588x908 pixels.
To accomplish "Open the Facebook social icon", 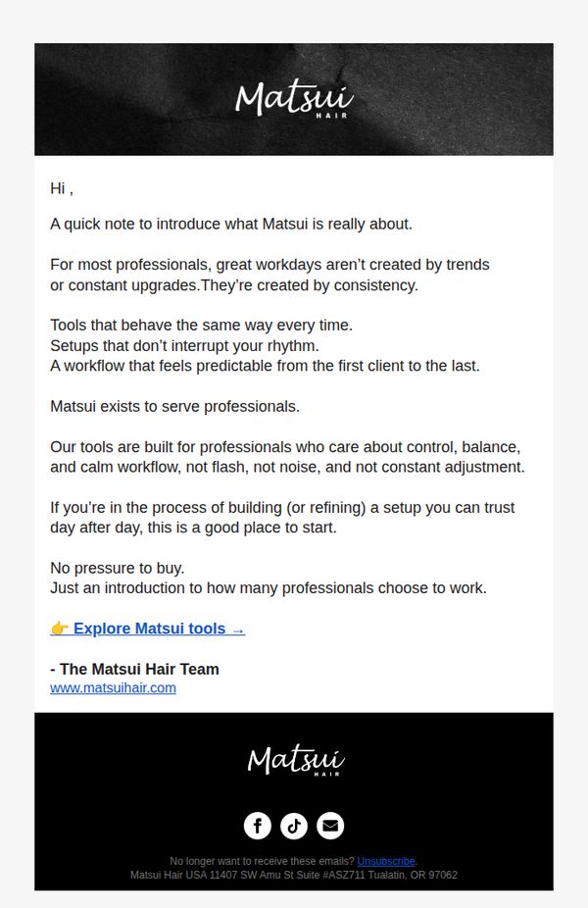I will pos(258,826).
